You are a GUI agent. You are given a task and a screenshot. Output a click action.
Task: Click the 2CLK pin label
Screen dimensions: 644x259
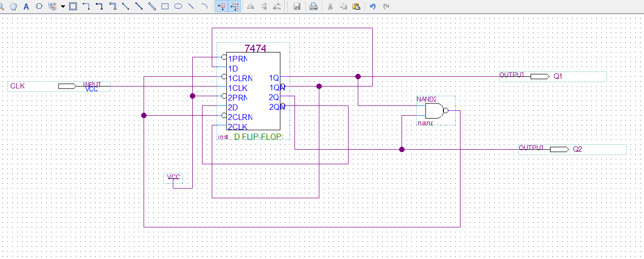[x=238, y=127]
